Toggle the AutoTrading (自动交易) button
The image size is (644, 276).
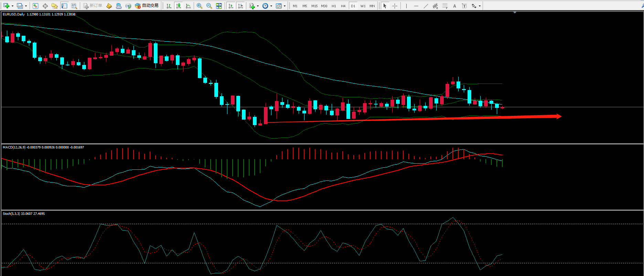pos(147,6)
